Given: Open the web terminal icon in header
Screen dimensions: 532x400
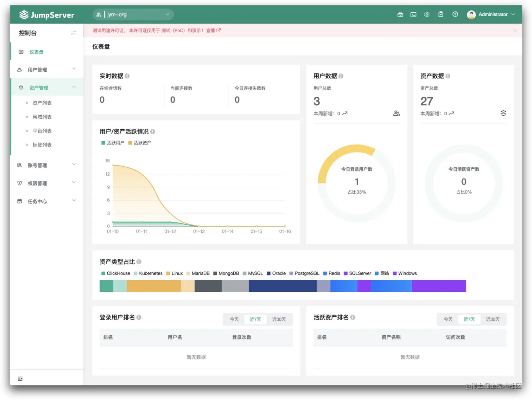Looking at the screenshot, I should pyautogui.click(x=413, y=15).
